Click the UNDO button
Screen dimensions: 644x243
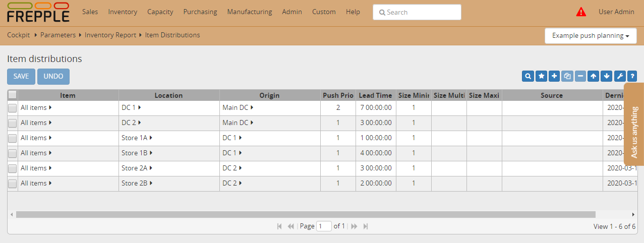(53, 76)
